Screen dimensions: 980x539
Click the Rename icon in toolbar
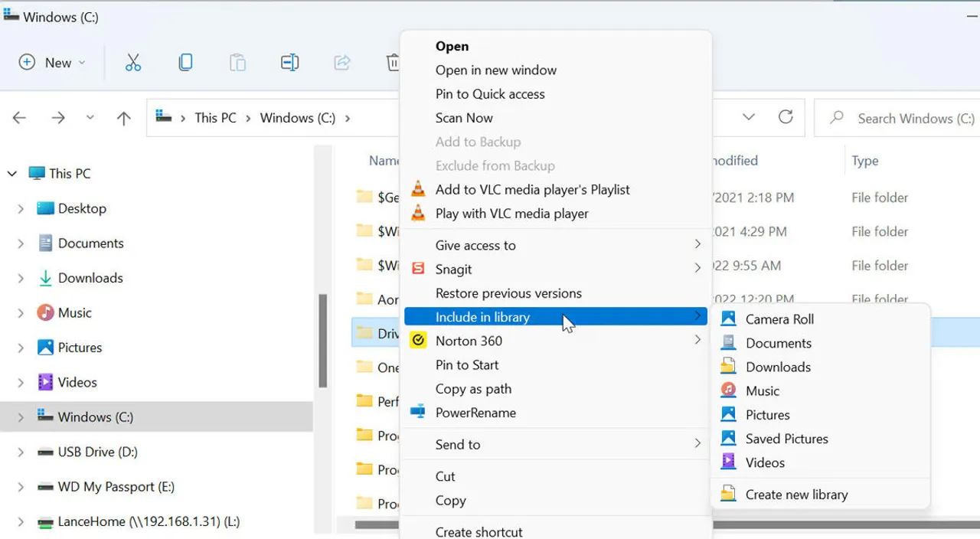click(289, 63)
